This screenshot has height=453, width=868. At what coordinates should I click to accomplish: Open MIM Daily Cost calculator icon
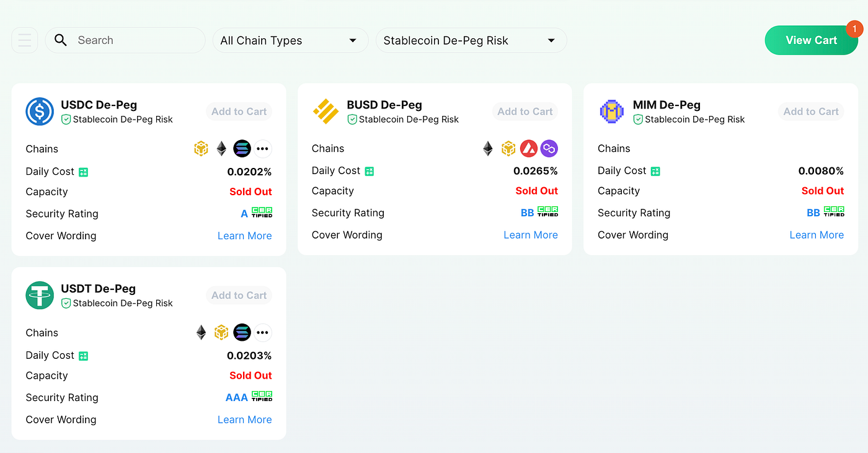tap(655, 172)
